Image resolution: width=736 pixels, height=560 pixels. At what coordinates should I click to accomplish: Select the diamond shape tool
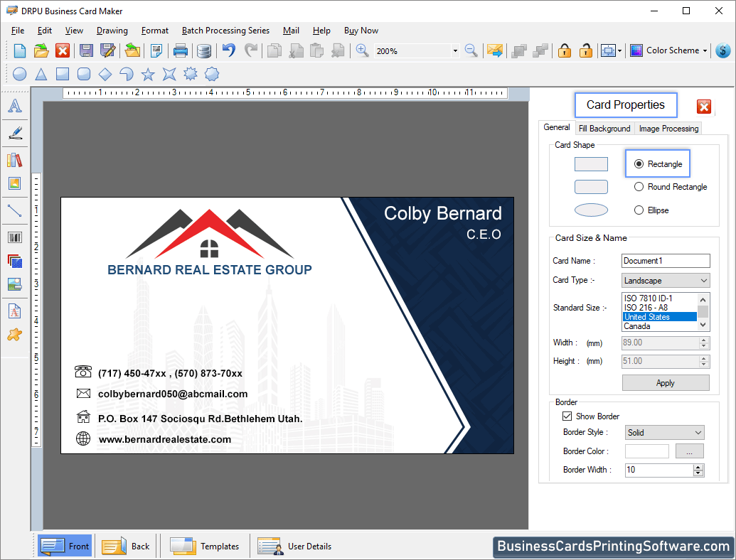coord(105,74)
